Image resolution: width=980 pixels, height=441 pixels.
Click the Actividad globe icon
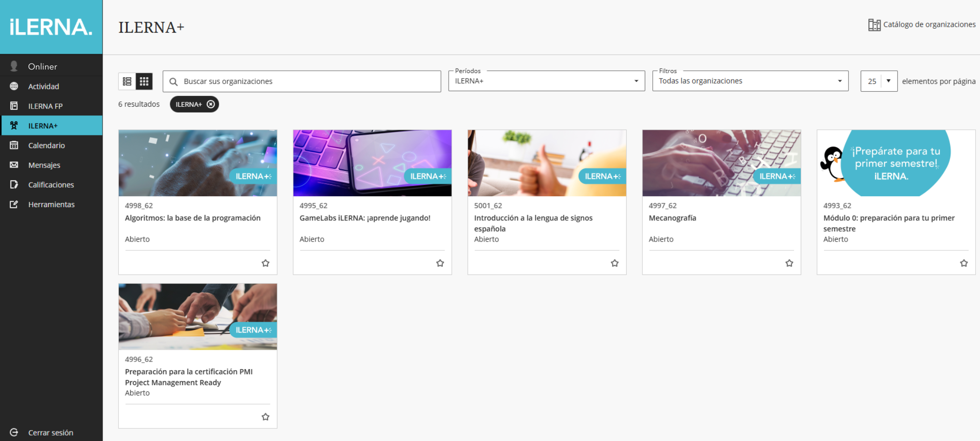(x=14, y=86)
